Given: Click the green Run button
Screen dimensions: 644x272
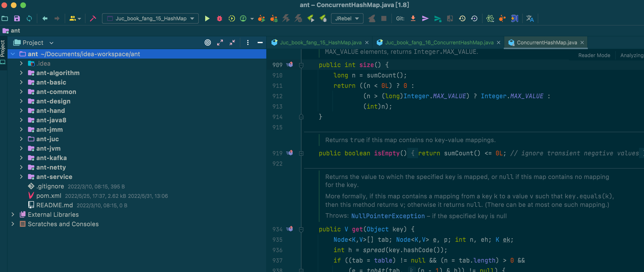Looking at the screenshot, I should [x=207, y=18].
